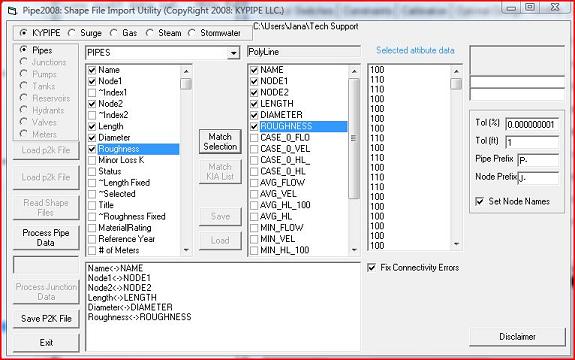Check the AVG_HL_100 field box

254,205
